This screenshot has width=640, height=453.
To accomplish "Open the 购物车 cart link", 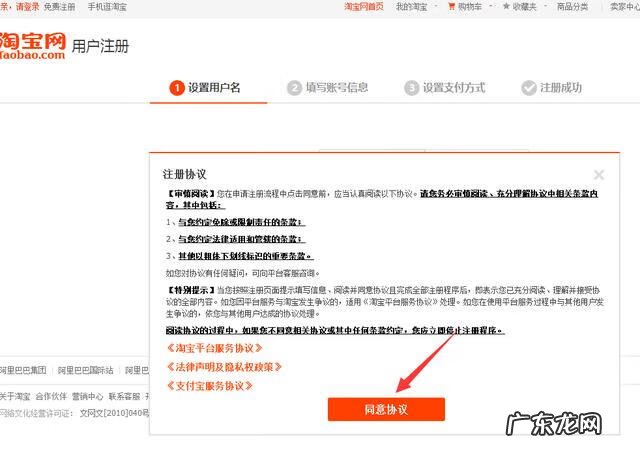I will coord(469,7).
